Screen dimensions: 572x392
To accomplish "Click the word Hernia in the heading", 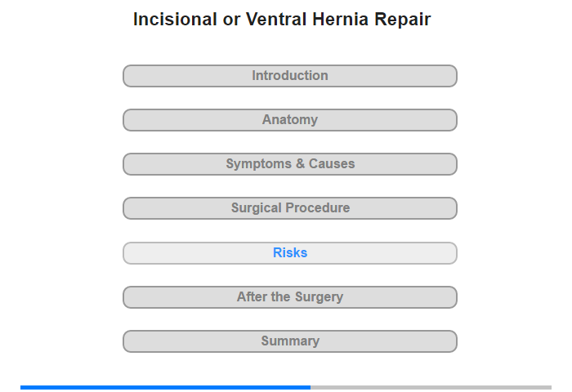I will point(341,20).
